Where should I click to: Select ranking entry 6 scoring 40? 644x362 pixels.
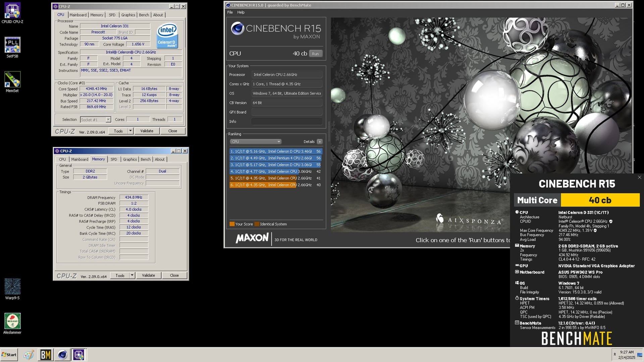pyautogui.click(x=276, y=185)
